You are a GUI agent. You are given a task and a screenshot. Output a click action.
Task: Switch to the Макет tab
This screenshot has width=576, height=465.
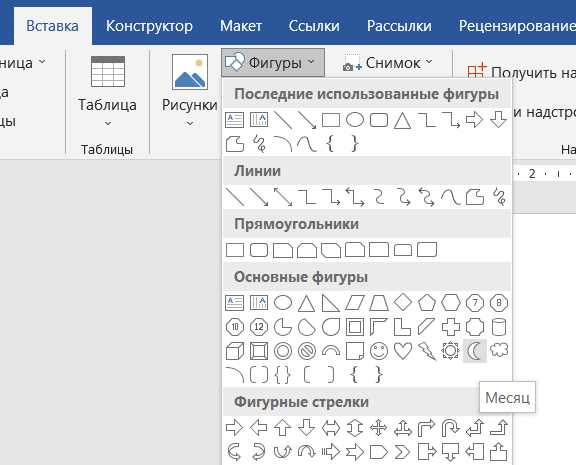pos(241,26)
